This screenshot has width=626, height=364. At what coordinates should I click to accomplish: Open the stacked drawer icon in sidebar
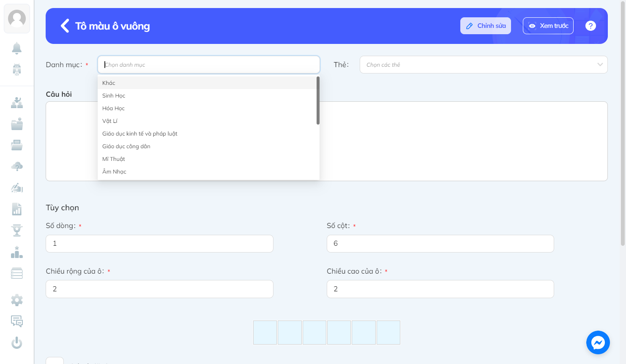[x=17, y=145]
